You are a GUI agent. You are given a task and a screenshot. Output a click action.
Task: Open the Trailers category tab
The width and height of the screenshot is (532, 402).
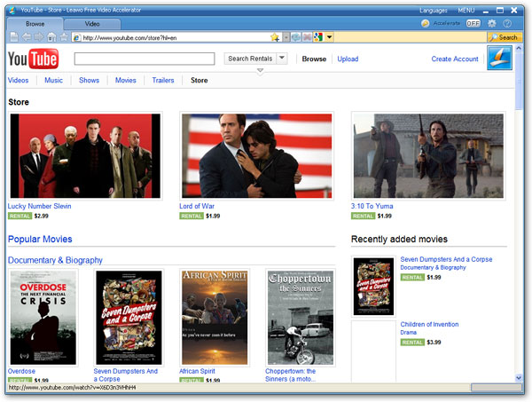[x=163, y=81]
